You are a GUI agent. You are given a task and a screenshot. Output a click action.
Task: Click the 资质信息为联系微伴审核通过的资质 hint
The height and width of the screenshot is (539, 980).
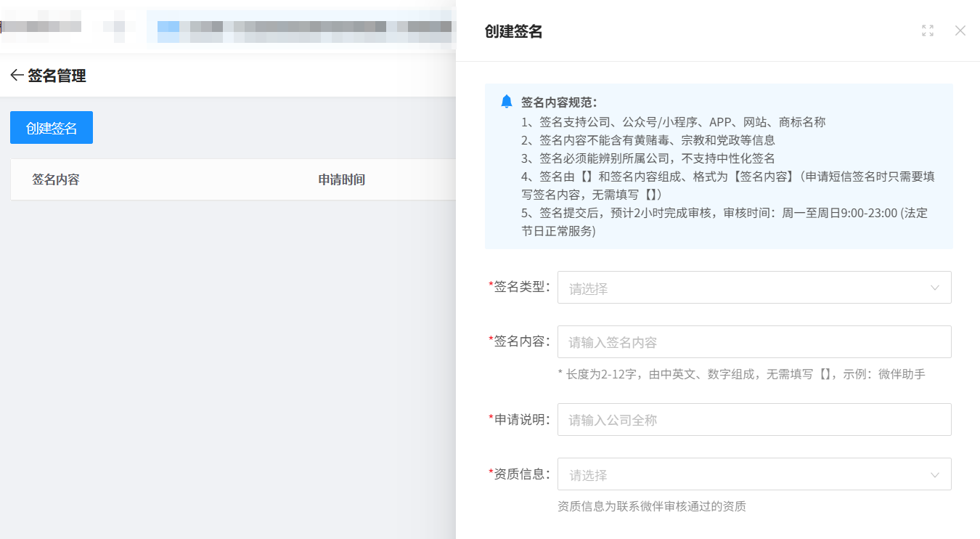click(652, 506)
